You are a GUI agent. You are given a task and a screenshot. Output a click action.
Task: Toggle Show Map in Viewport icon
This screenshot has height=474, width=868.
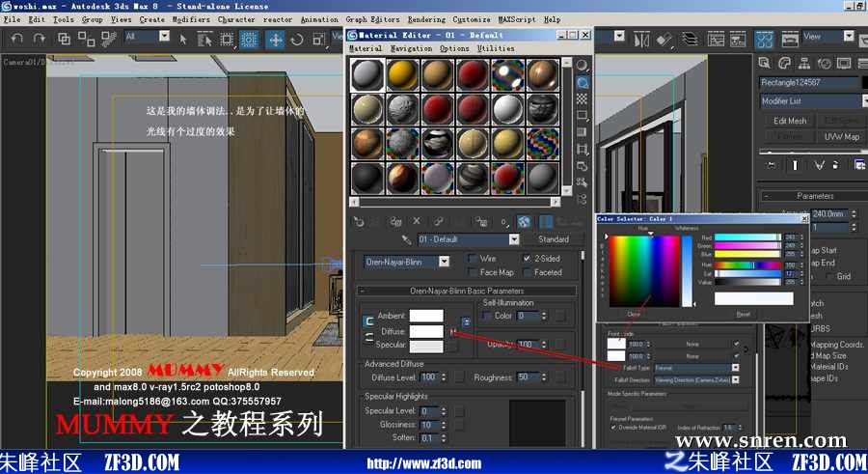[x=524, y=222]
